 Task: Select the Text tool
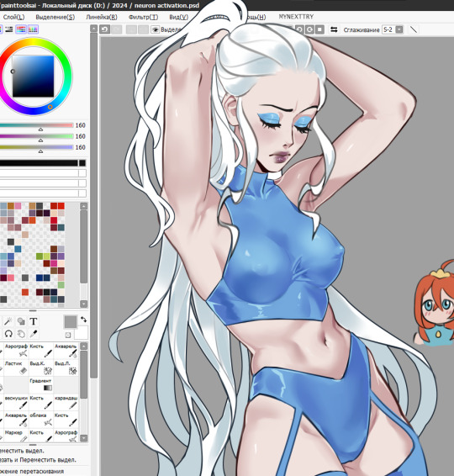click(34, 321)
